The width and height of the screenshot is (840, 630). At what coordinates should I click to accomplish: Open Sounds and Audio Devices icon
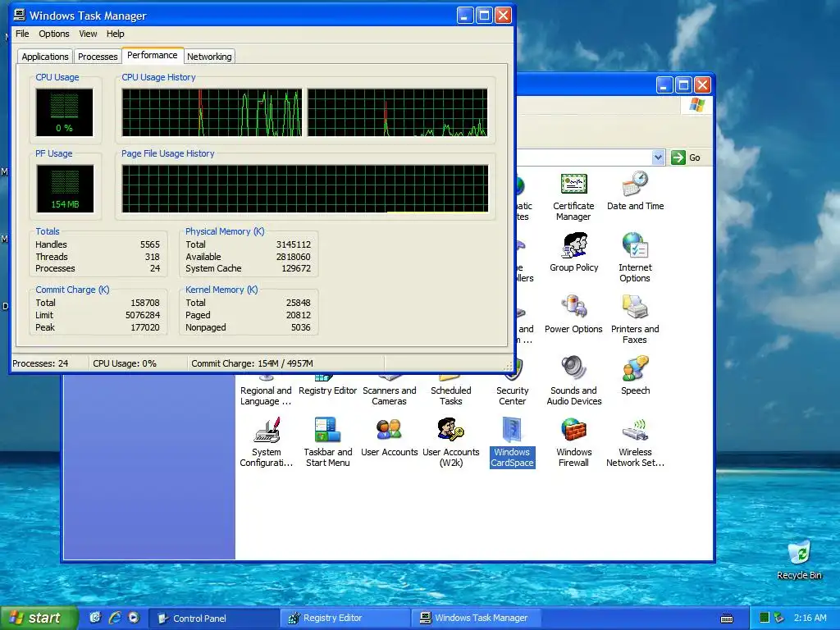click(573, 381)
